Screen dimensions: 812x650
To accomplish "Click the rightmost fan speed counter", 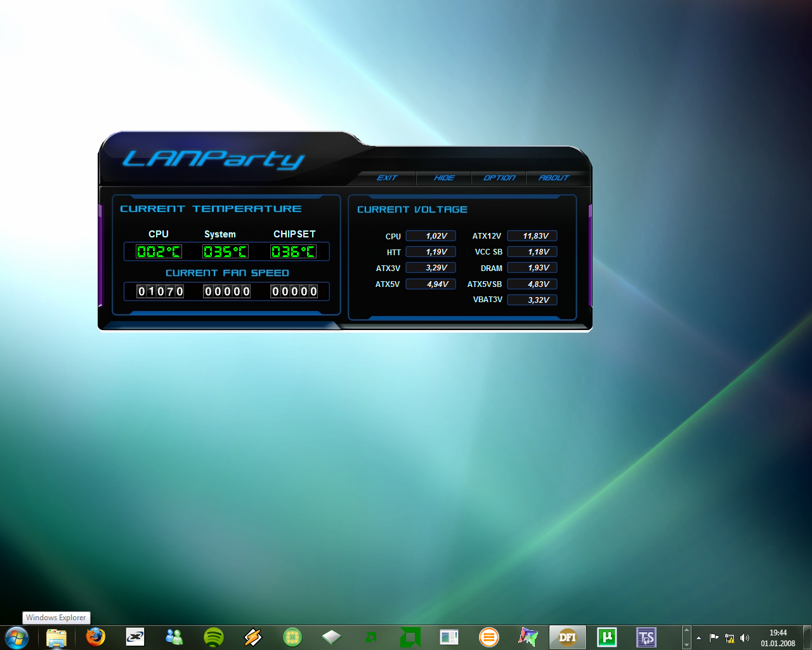I will 294,291.
